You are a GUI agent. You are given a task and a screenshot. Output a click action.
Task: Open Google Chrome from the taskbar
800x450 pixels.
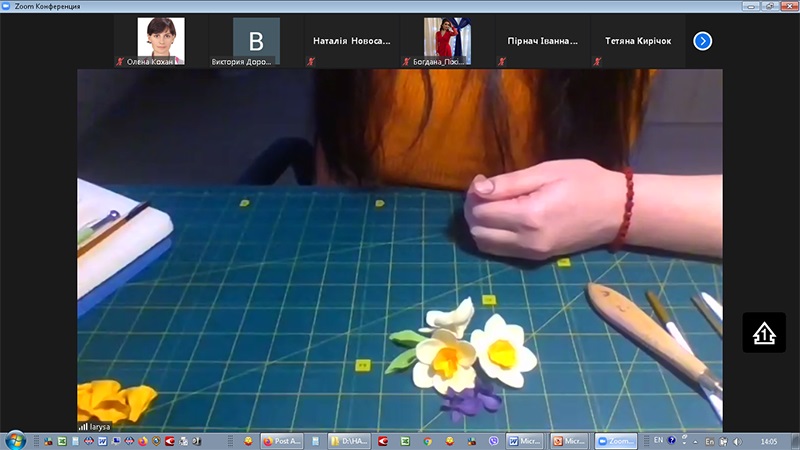coord(427,441)
